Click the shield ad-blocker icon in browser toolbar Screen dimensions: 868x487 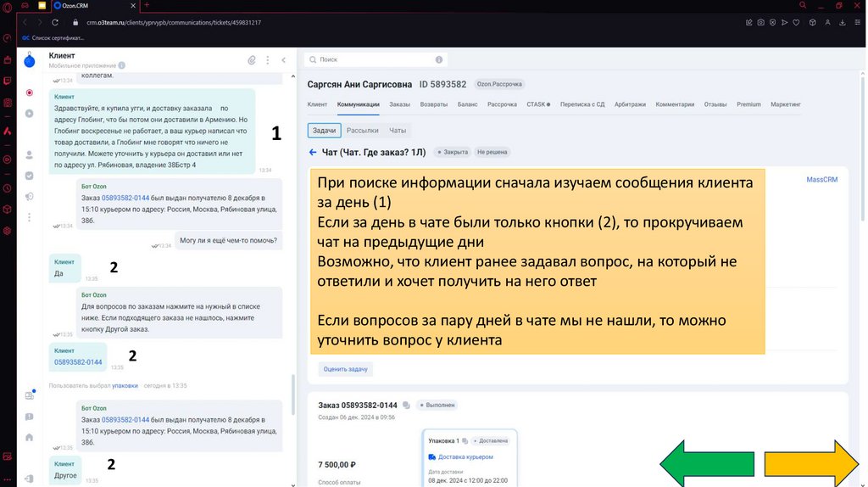[x=772, y=23]
